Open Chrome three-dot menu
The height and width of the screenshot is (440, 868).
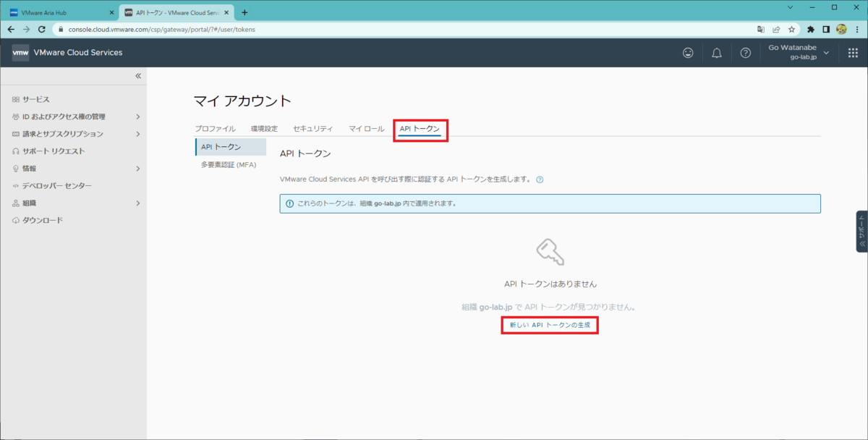tap(856, 30)
